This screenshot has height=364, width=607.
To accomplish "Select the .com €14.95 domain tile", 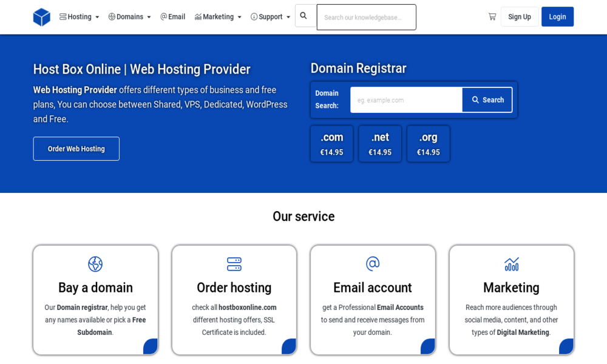I will tap(331, 144).
